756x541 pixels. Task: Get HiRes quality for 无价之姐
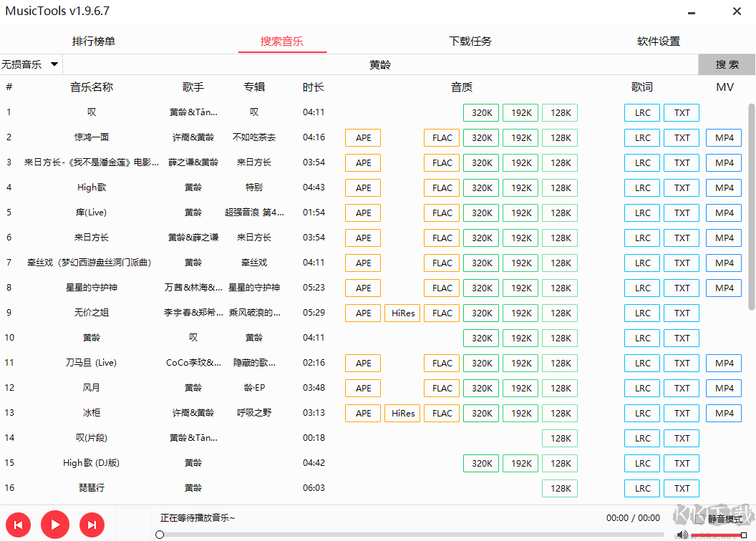click(402, 313)
